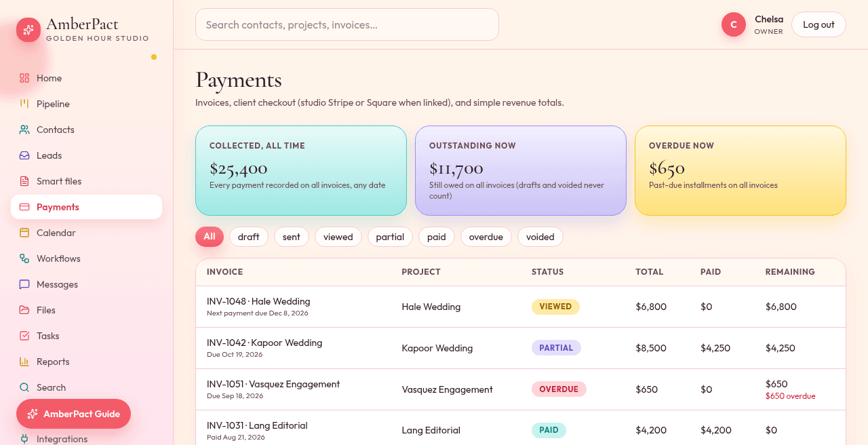The height and width of the screenshot is (445, 868).
Task: Click the PAID status badge
Action: 549,430
